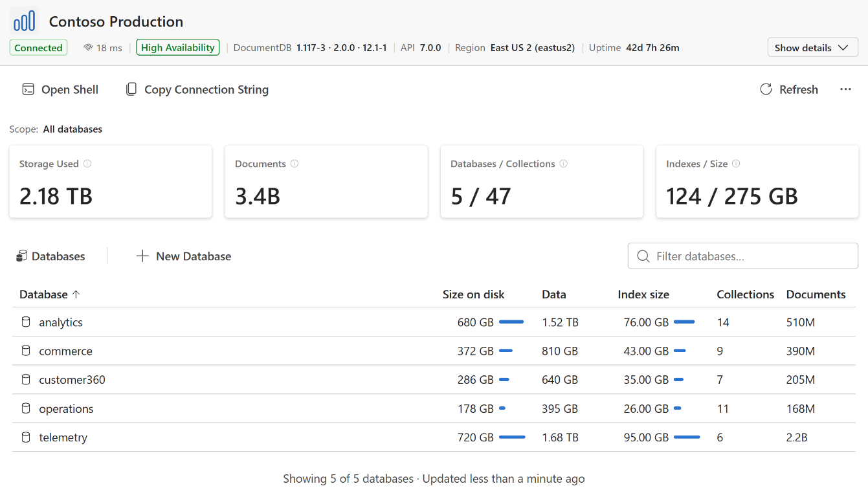Click the 395 GB operations data cell
This screenshot has height=497, width=868.
(560, 409)
